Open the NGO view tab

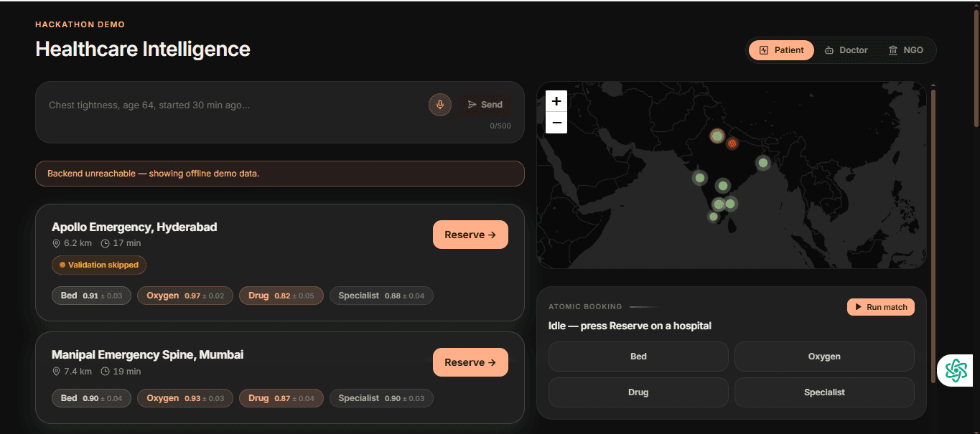click(905, 50)
